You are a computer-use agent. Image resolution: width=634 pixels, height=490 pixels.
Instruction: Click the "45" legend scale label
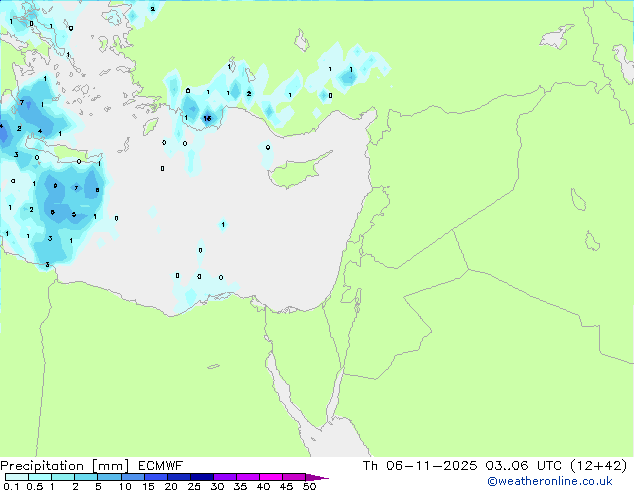point(286,486)
